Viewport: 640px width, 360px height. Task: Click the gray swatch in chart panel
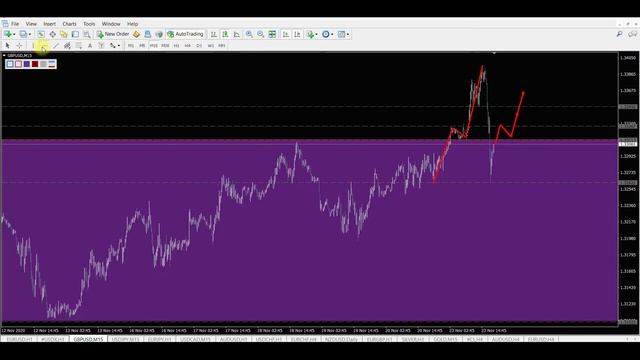click(x=43, y=64)
